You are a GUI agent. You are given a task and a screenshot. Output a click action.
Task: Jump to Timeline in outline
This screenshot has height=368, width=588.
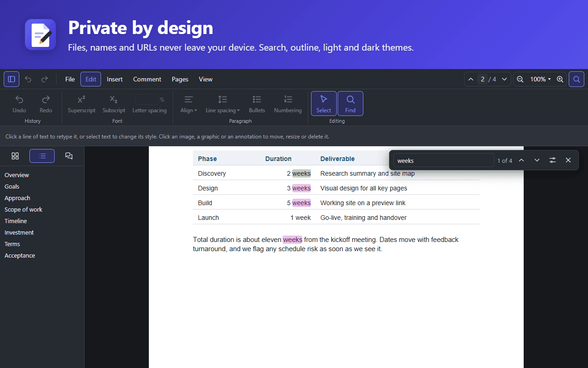[x=16, y=221]
